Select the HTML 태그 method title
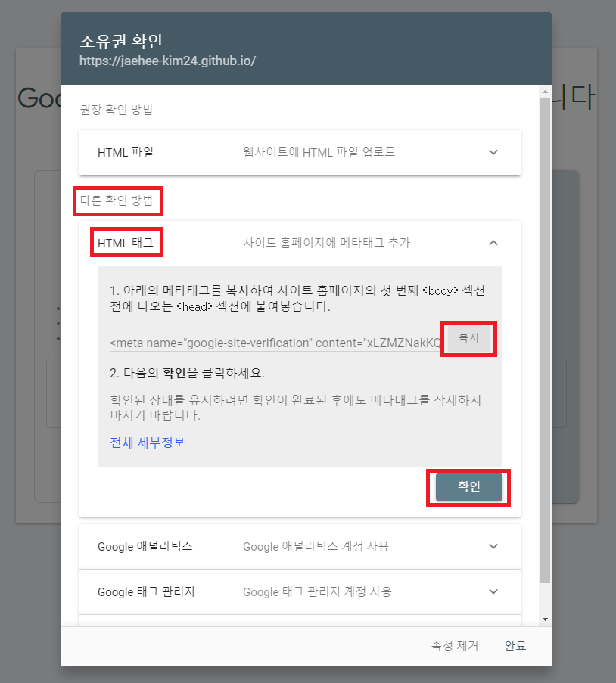Image resolution: width=616 pixels, height=683 pixels. point(126,243)
